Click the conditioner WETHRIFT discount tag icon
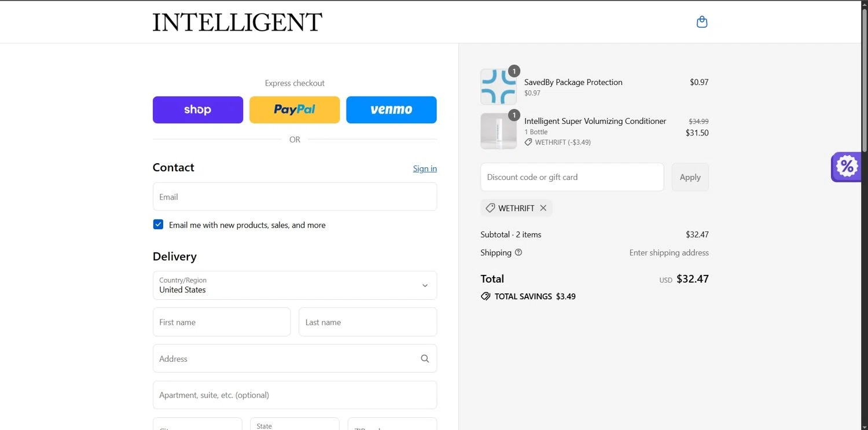This screenshot has width=868, height=430. (528, 142)
